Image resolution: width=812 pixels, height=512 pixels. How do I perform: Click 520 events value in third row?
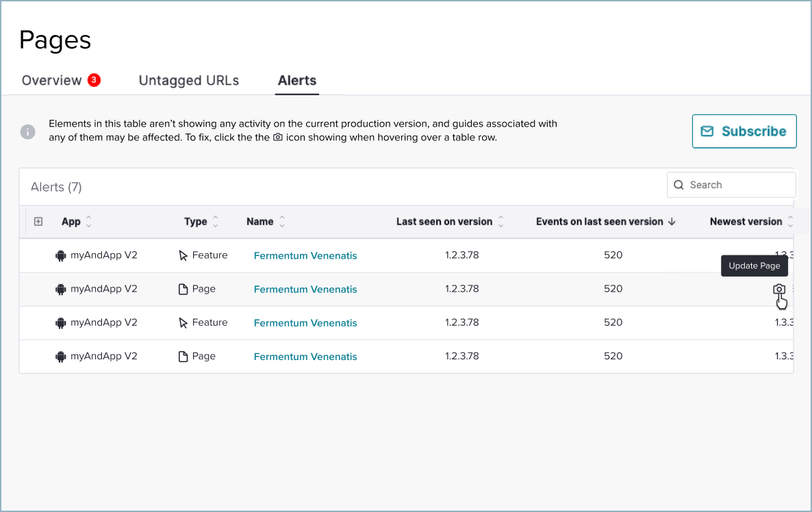pos(613,322)
